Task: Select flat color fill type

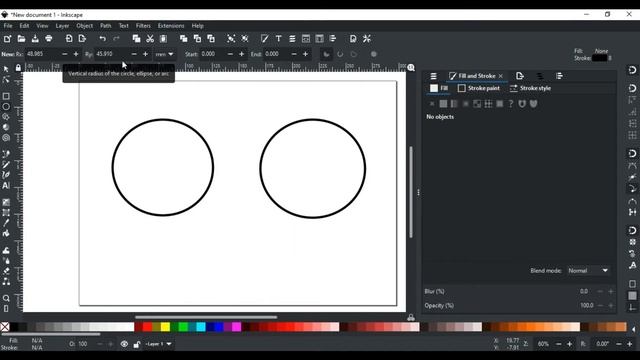Action: point(443,104)
